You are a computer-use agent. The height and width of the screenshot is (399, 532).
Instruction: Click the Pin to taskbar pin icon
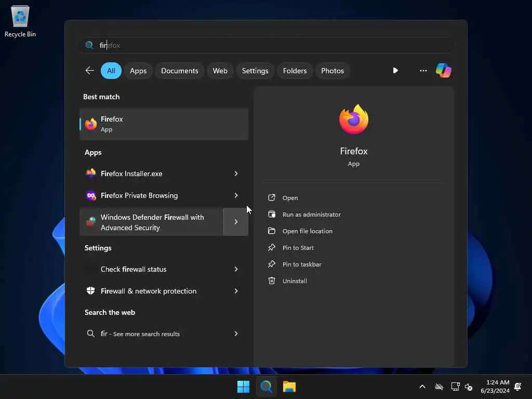pyautogui.click(x=271, y=264)
